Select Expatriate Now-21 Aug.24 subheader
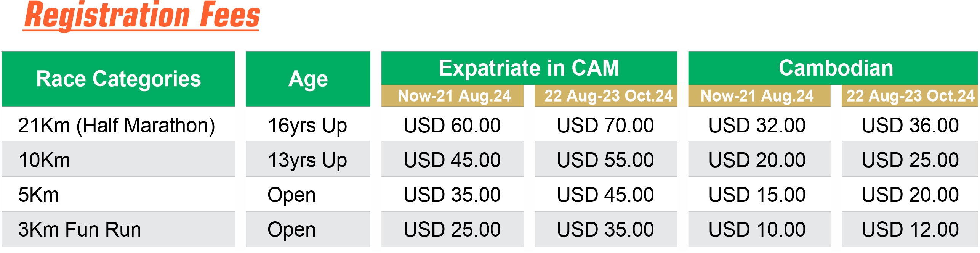Image resolution: width=980 pixels, height=253 pixels. tap(452, 96)
